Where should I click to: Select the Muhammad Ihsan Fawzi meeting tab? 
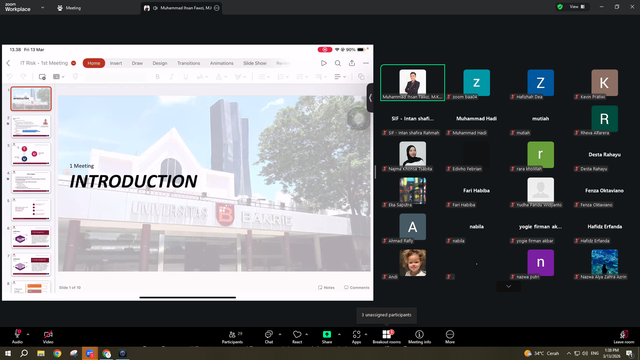[182, 8]
